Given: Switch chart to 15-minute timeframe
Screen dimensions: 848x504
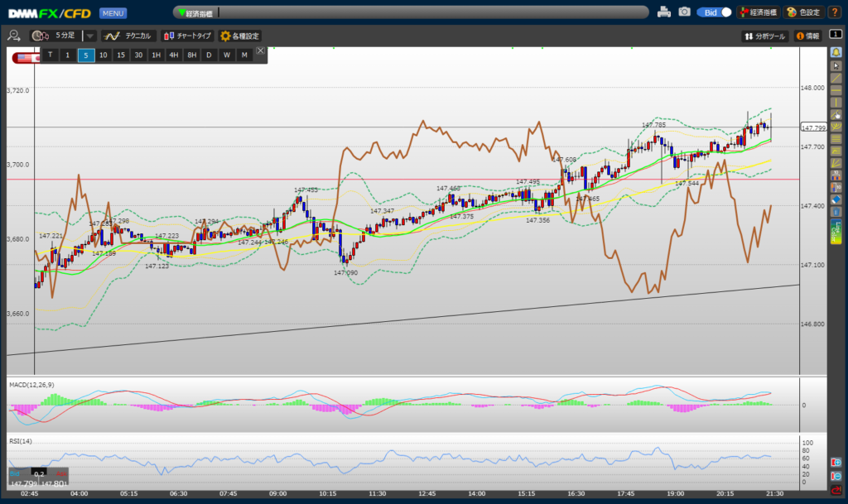Looking at the screenshot, I should point(121,55).
